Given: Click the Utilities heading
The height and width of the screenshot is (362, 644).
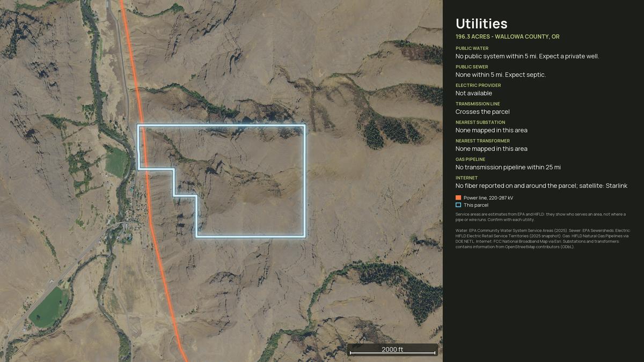Looking at the screenshot, I should coord(481,24).
